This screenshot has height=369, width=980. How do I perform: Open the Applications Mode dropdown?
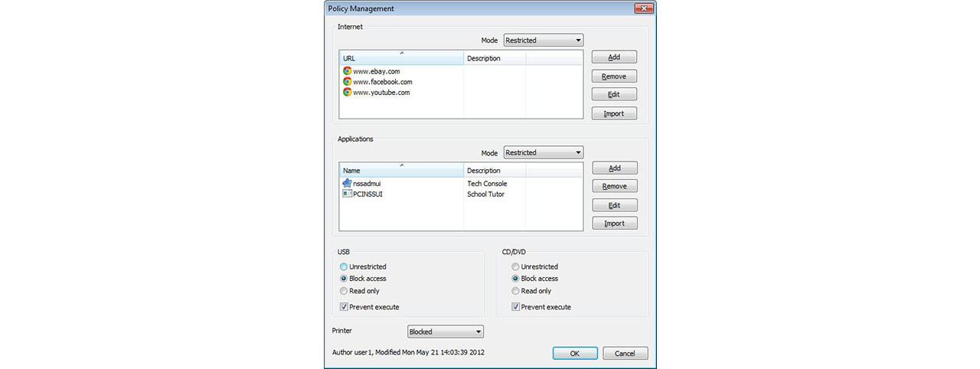pyautogui.click(x=543, y=153)
